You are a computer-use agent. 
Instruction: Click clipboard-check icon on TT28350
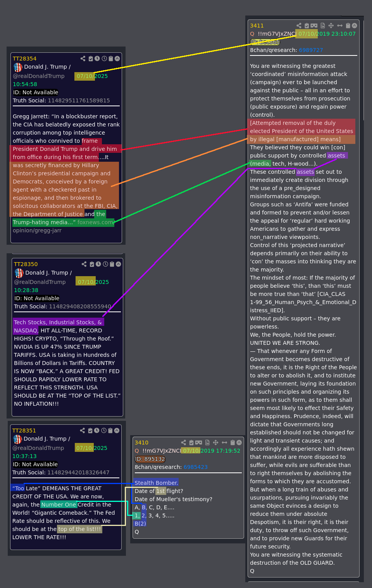click(92, 264)
